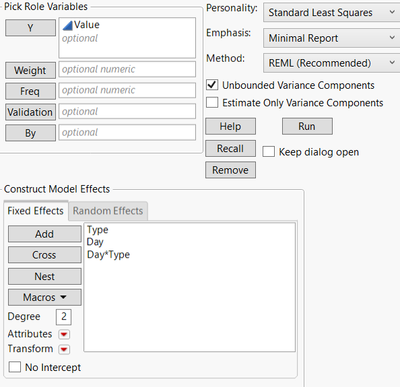Enable Keep dialog open checkbox
Image resolution: width=400 pixels, height=387 pixels.
click(x=268, y=152)
